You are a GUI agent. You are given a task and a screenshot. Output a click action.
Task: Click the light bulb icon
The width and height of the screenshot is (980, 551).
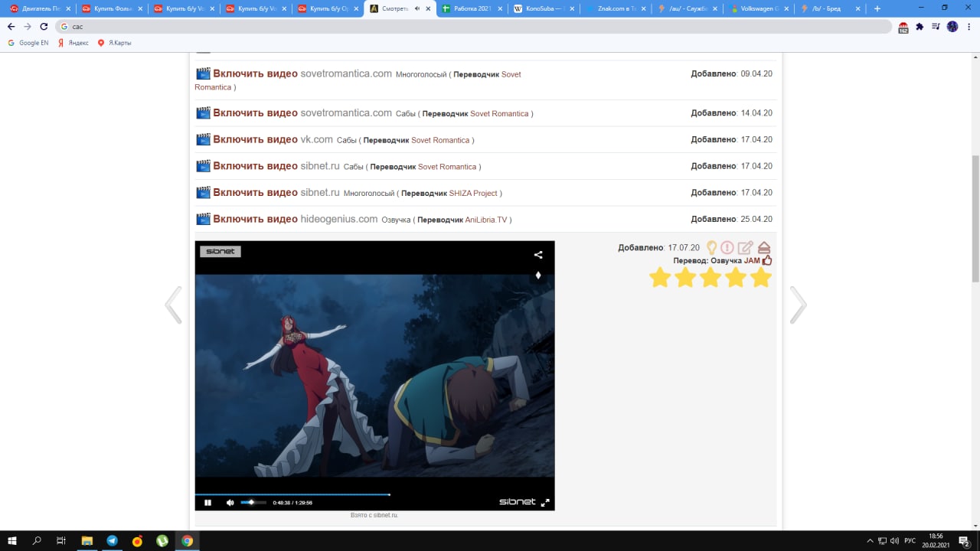point(711,248)
